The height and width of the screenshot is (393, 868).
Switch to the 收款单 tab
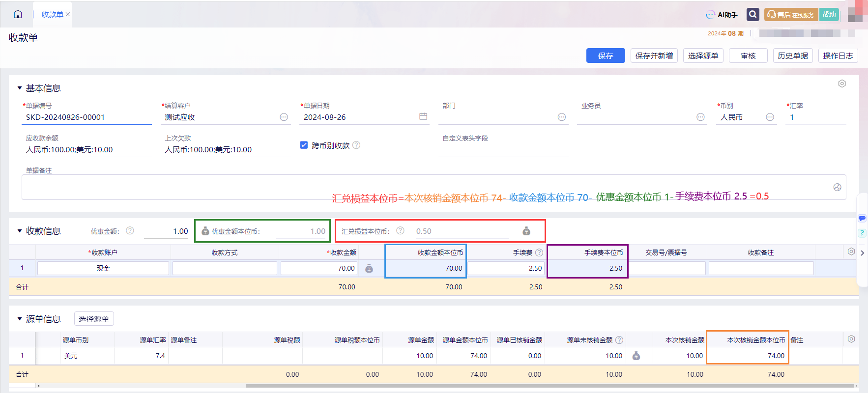pos(52,14)
